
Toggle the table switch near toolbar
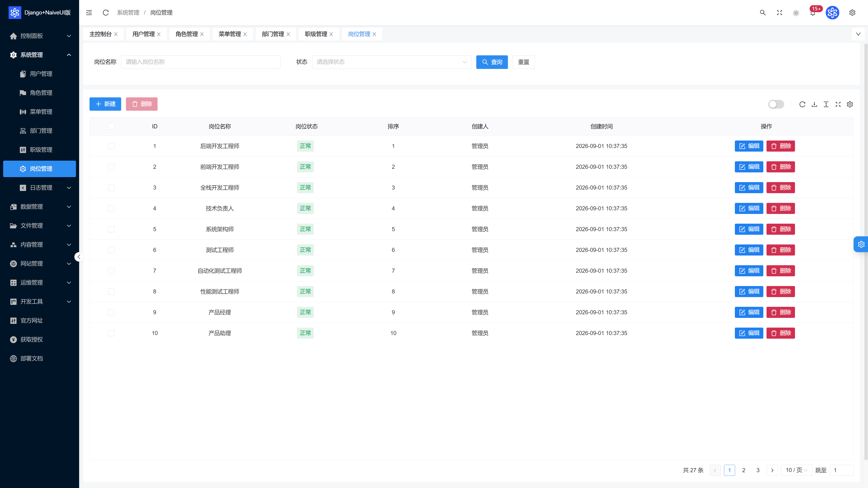coord(776,104)
